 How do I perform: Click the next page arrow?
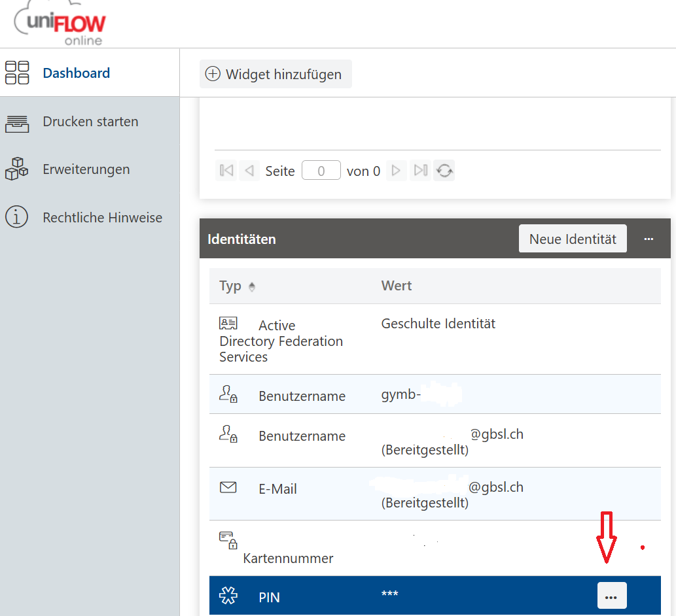(x=396, y=171)
